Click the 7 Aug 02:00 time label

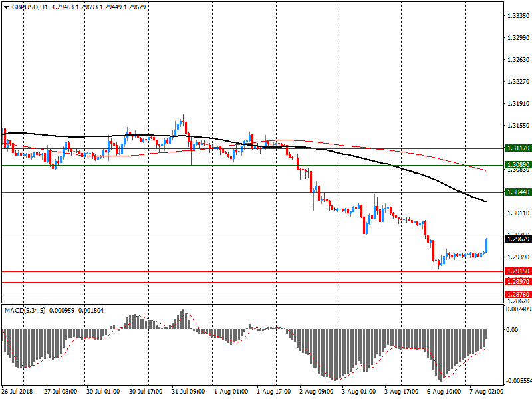[x=485, y=392]
